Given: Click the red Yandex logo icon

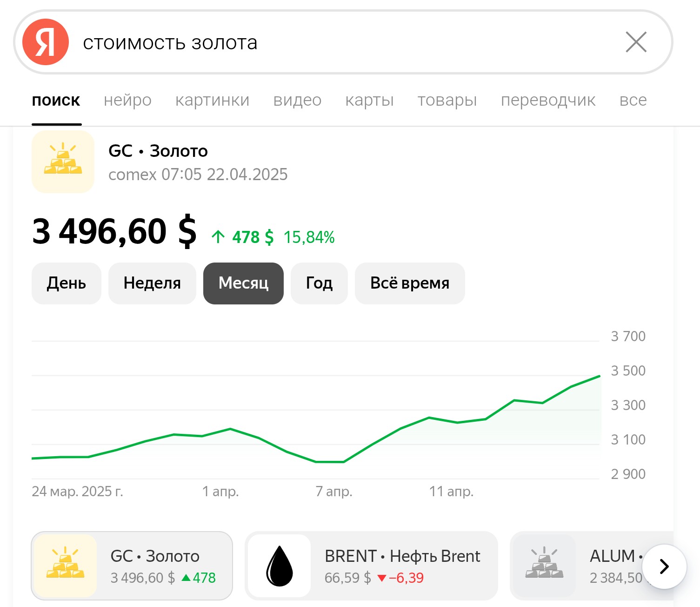Looking at the screenshot, I should (x=46, y=42).
